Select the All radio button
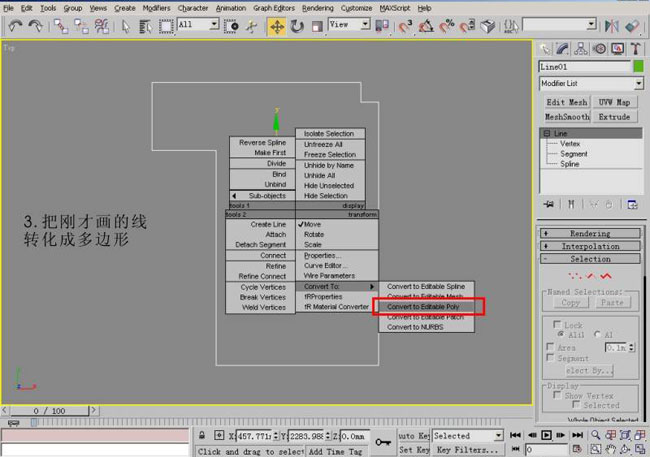Image resolution: width=650 pixels, height=457 pixels. coord(597,334)
